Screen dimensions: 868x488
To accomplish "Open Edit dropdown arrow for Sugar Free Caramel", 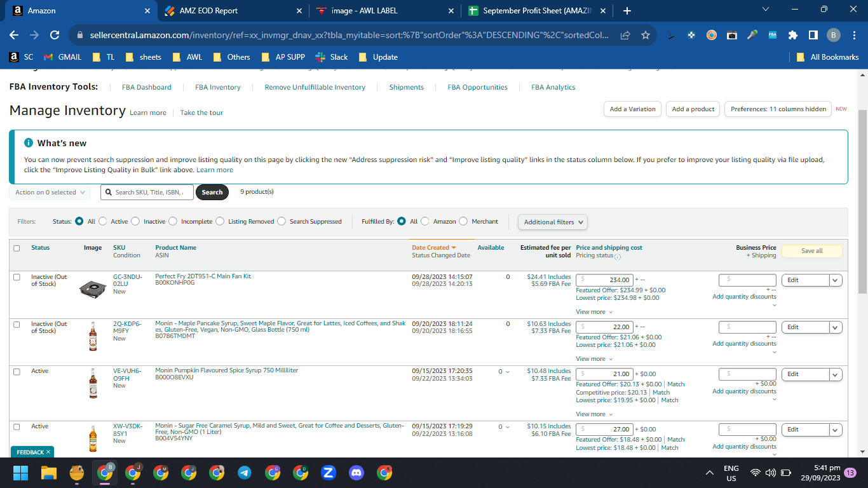I will (836, 430).
